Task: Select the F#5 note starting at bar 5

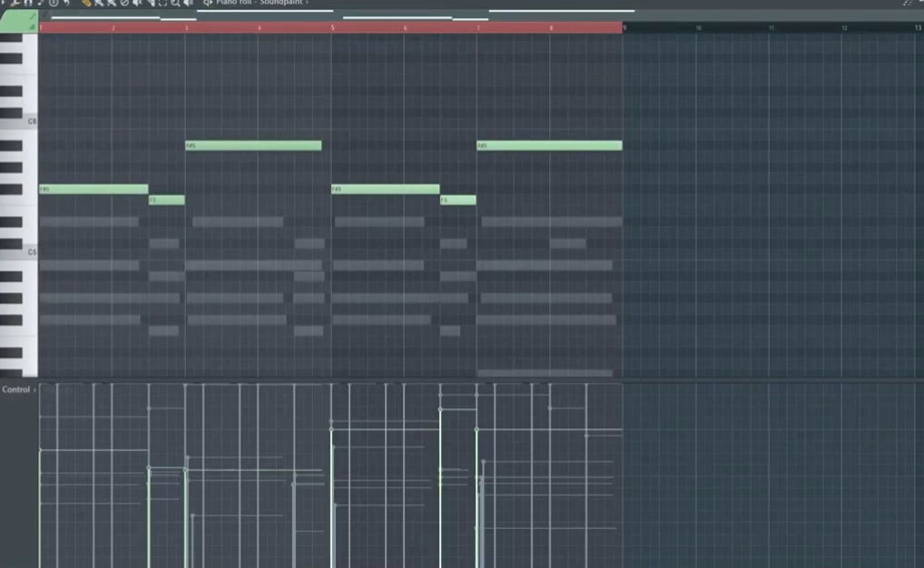Action: [x=386, y=189]
